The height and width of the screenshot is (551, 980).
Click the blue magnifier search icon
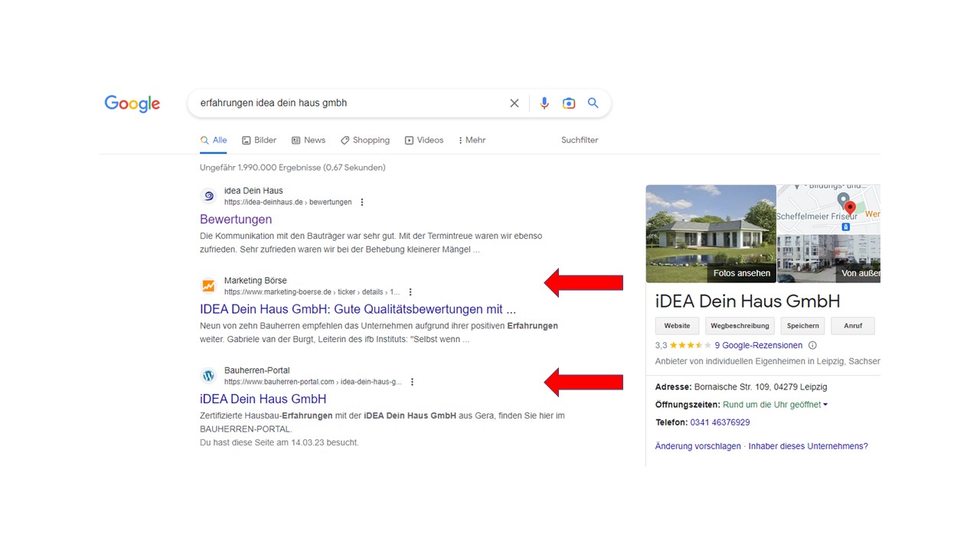(593, 103)
